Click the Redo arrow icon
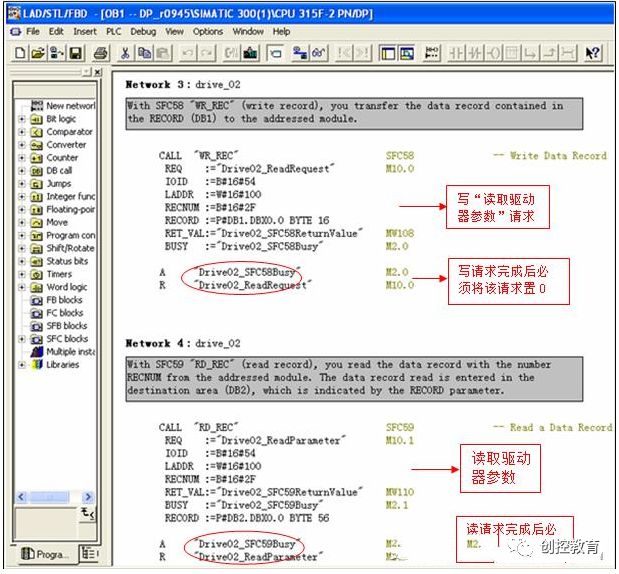This screenshot has width=619, height=574. click(x=207, y=53)
